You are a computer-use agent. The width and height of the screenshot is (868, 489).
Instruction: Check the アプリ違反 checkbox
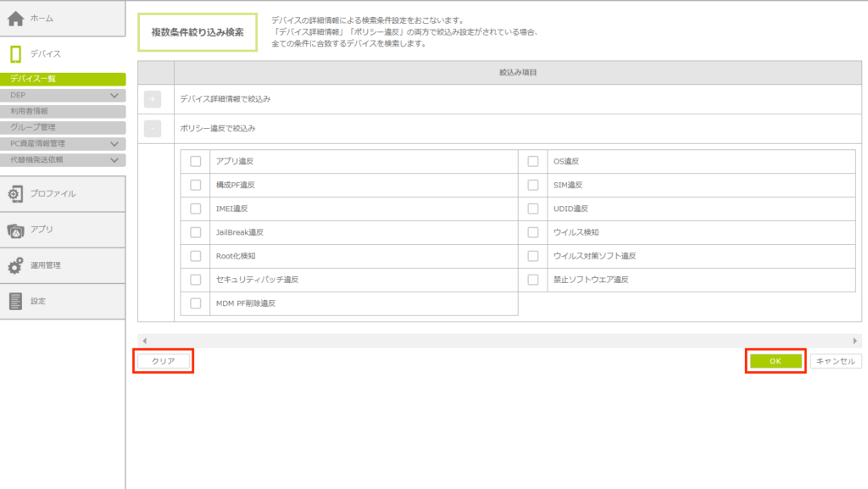pos(196,161)
